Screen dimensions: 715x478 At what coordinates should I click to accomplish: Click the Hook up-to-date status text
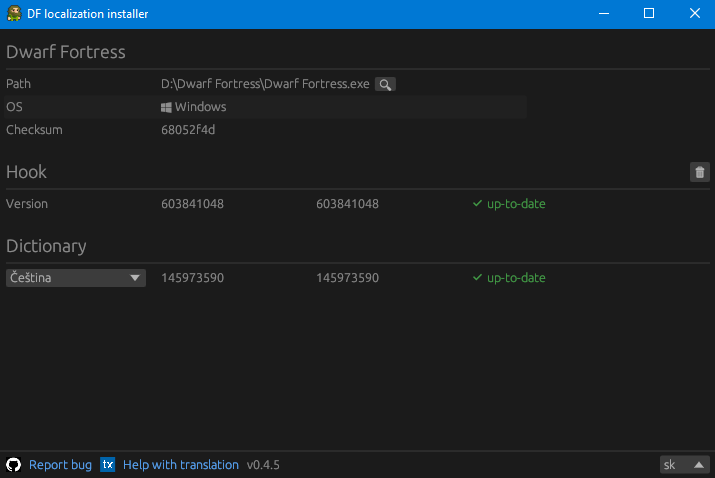516,204
